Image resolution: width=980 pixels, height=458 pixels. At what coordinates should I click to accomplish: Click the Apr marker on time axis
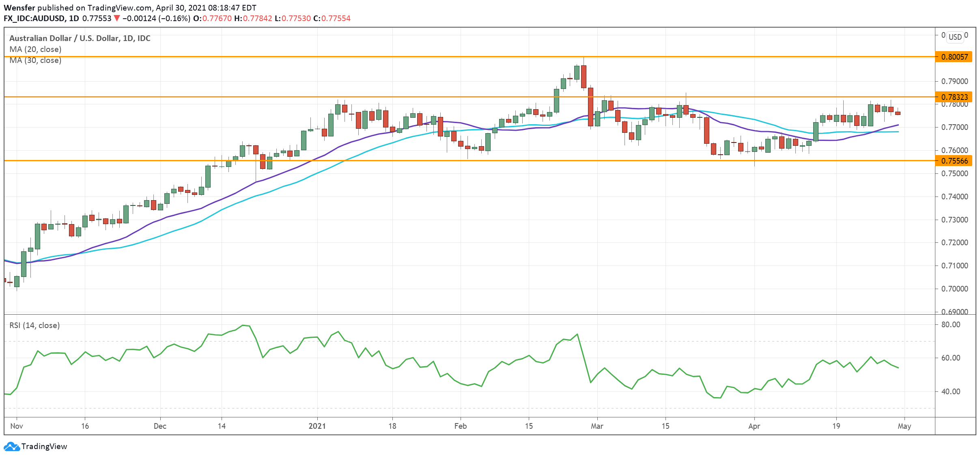point(754,426)
